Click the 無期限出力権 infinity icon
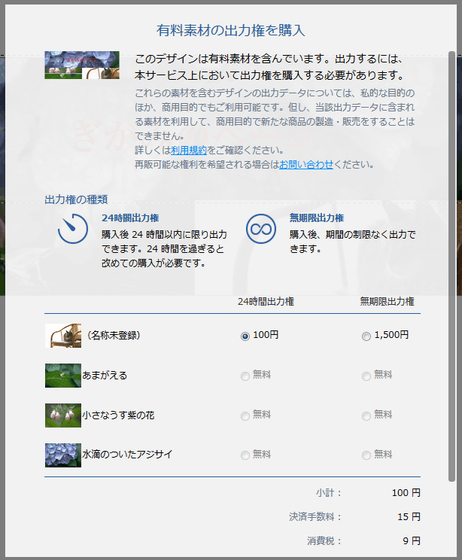This screenshot has height=560, width=462. [261, 229]
